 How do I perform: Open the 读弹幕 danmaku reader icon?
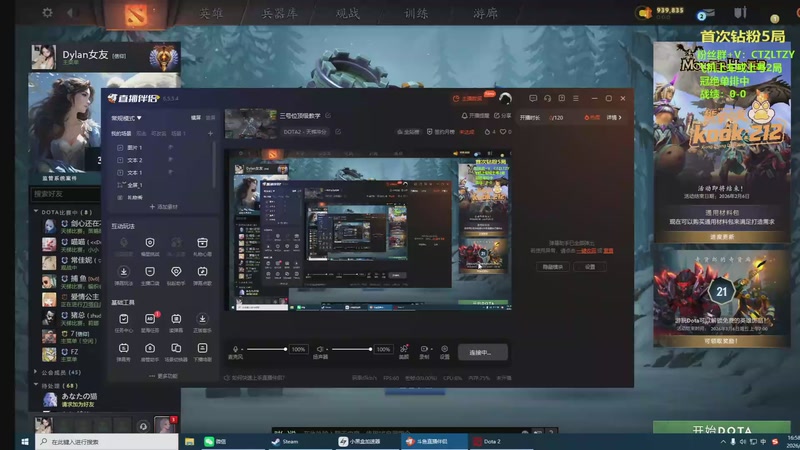[x=176, y=319]
